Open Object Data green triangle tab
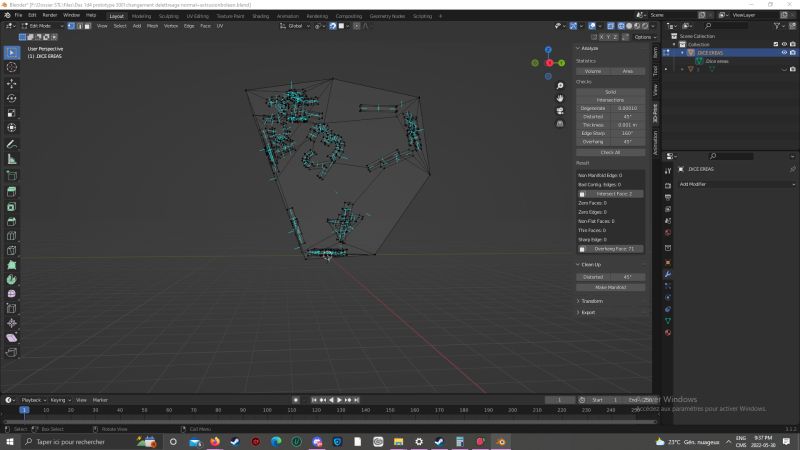 [x=668, y=321]
